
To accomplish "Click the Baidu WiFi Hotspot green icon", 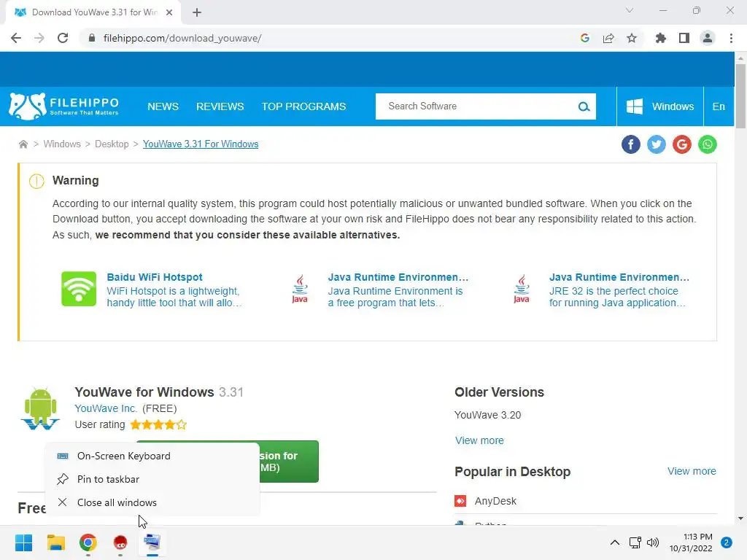I will [79, 289].
